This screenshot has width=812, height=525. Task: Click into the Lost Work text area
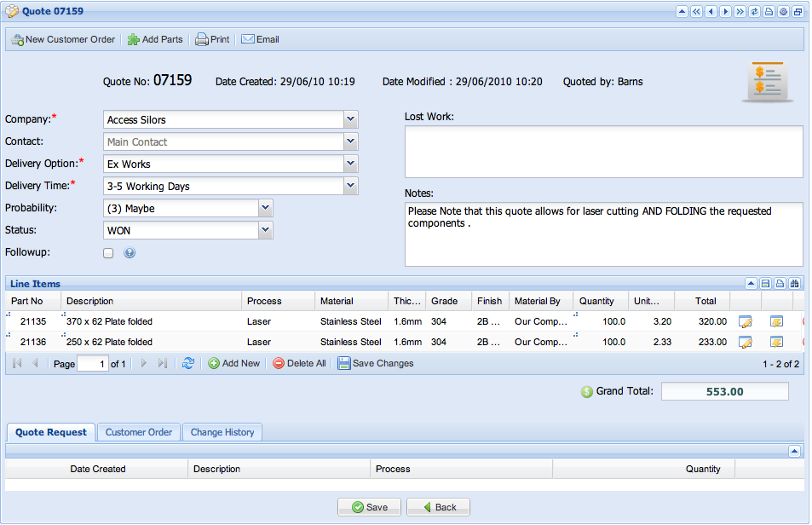coord(604,152)
